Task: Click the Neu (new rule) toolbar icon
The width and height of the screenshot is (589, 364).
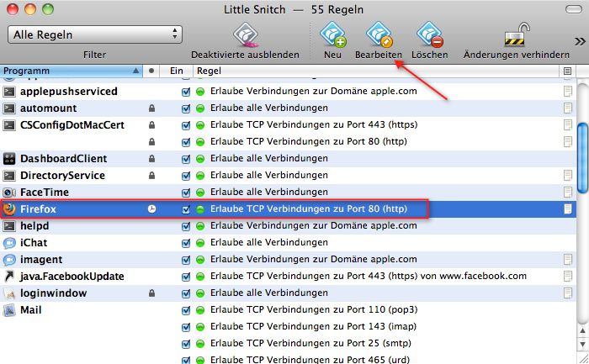Action: (x=333, y=35)
